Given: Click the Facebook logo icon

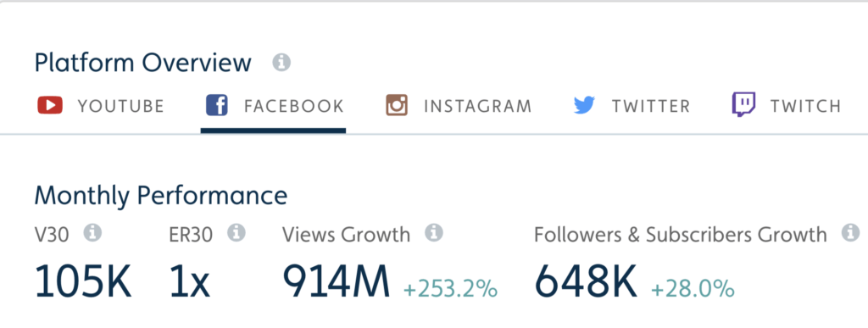Looking at the screenshot, I should 217,105.
